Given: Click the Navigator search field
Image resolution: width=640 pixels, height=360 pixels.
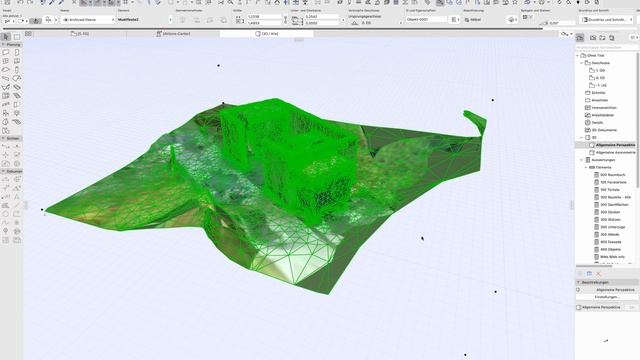Looking at the screenshot, I should click(x=607, y=47).
